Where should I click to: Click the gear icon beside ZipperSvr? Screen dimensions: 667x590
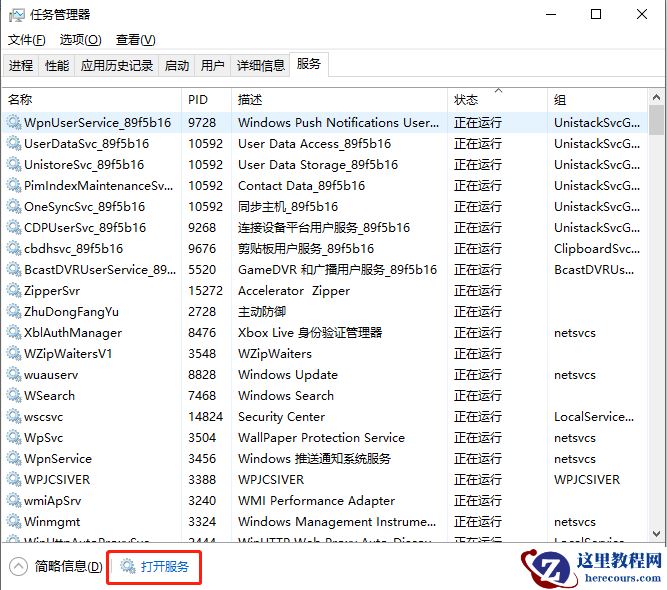click(x=14, y=291)
